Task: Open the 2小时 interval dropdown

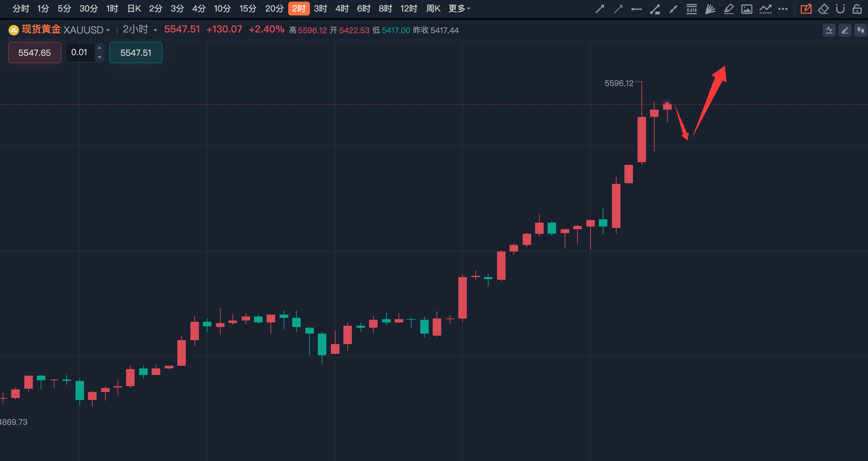Action: [x=140, y=30]
